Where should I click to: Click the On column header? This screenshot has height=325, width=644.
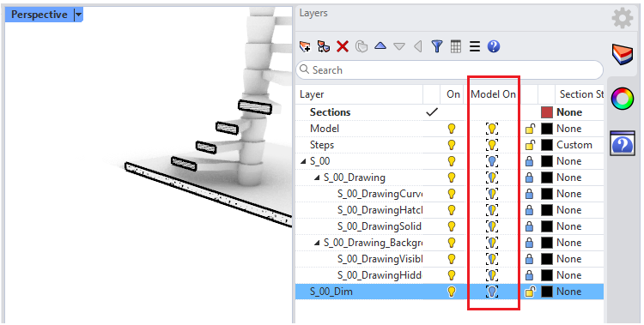[453, 94]
